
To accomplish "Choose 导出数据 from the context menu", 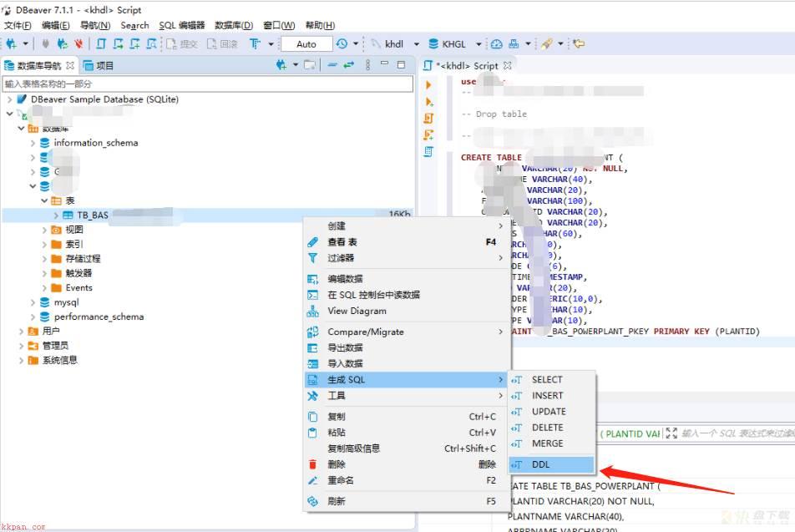I will tap(406, 347).
